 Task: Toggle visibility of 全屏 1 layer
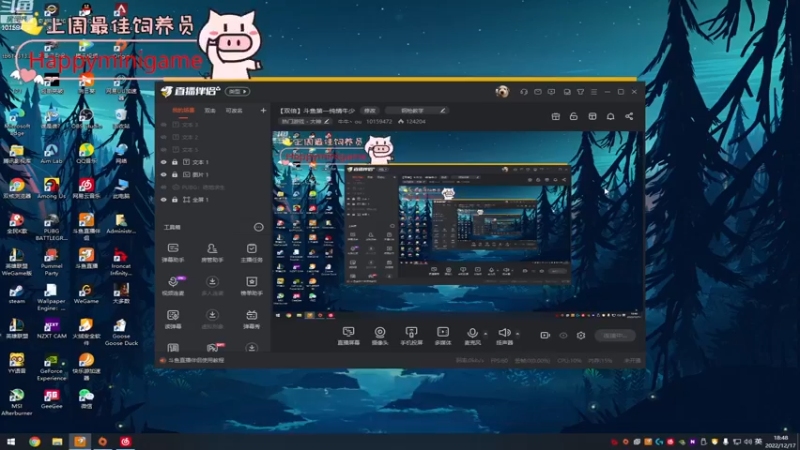click(164, 199)
